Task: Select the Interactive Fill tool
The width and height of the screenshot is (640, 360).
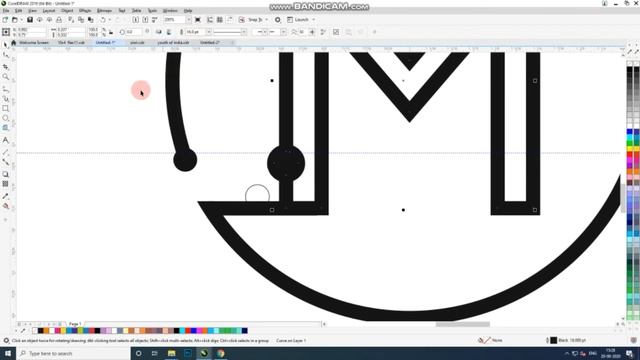Action: pos(6,206)
